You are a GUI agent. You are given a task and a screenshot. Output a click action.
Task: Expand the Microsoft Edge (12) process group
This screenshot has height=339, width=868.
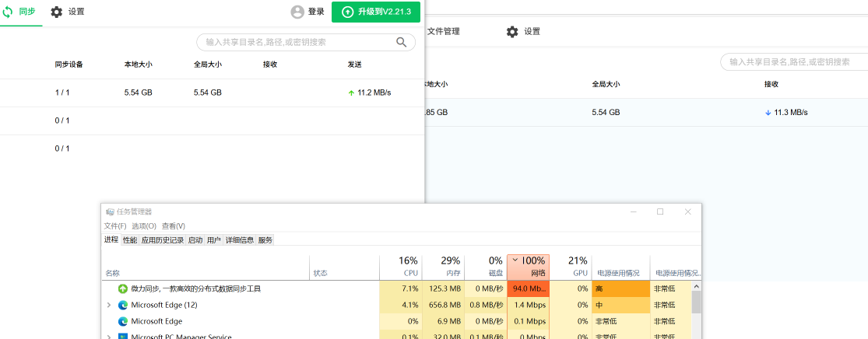click(x=108, y=305)
